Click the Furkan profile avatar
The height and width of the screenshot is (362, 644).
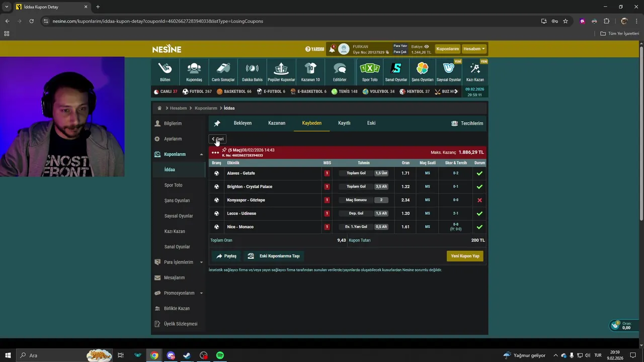(344, 49)
